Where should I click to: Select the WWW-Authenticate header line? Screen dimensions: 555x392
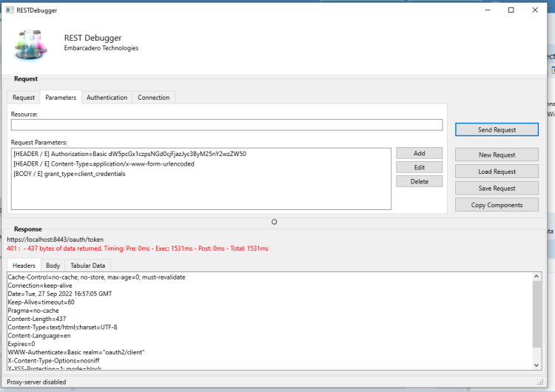[x=76, y=352]
